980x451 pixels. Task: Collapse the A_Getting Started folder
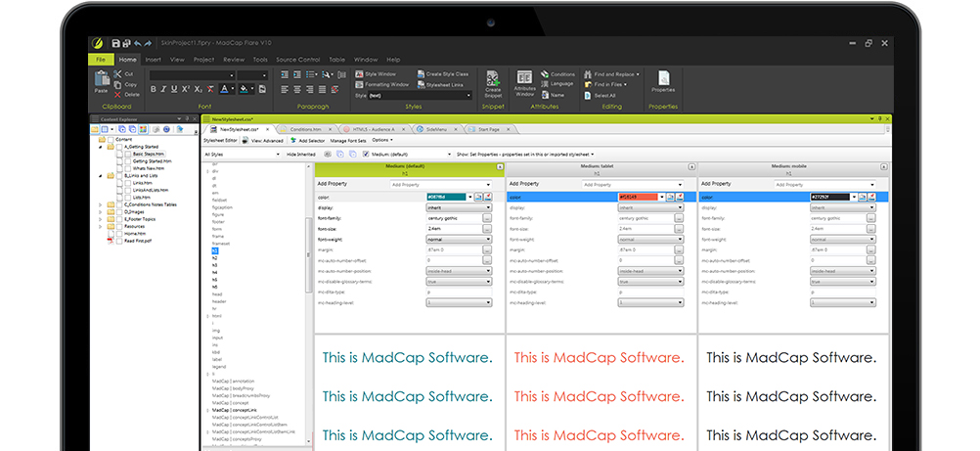[x=101, y=147]
